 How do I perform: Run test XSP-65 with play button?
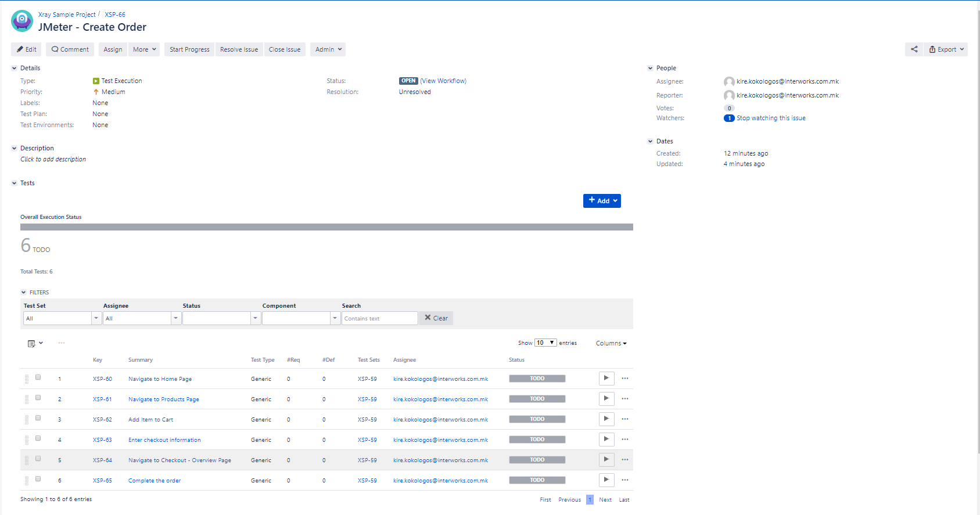click(x=606, y=480)
